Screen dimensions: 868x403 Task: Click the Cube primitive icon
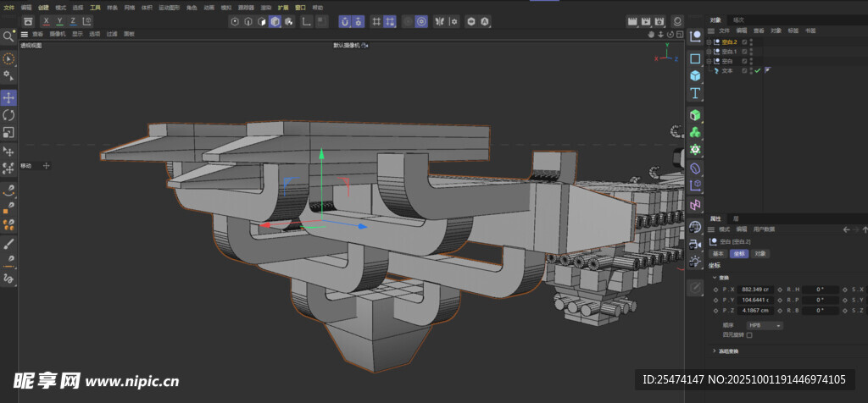point(695,75)
